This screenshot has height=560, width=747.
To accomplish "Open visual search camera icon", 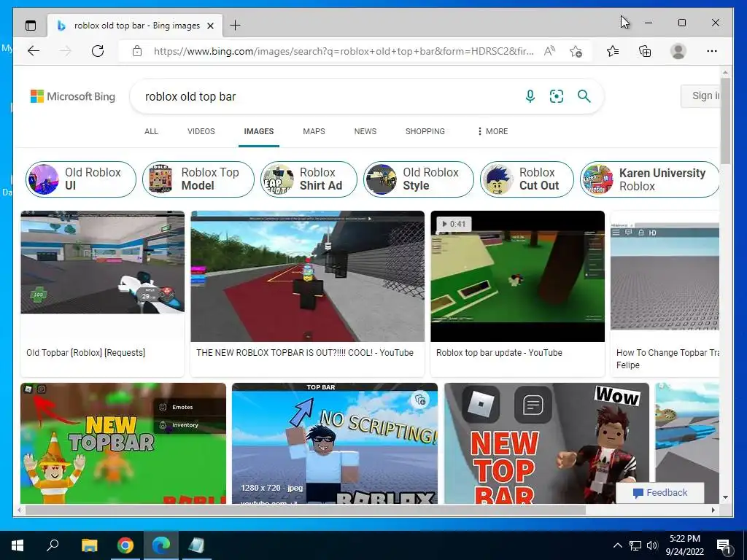I will [557, 96].
